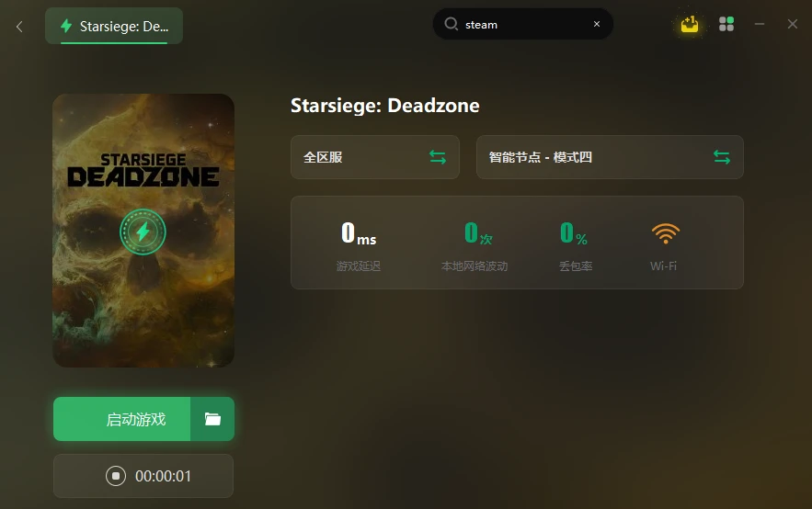Select the Starsiege: De... tab
Viewport: 812px width, 509px height.
(x=114, y=26)
